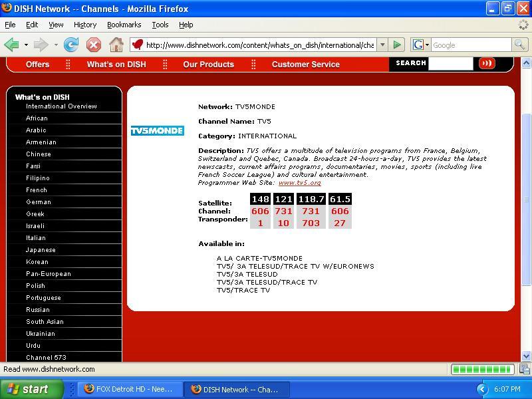
Task: Select Greek in the sidebar
Action: (35, 214)
